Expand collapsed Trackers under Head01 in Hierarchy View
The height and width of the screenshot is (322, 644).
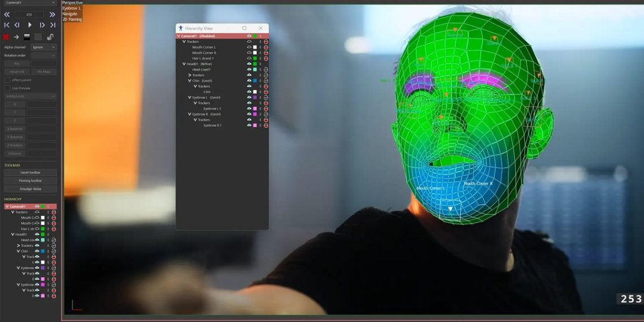click(x=190, y=75)
